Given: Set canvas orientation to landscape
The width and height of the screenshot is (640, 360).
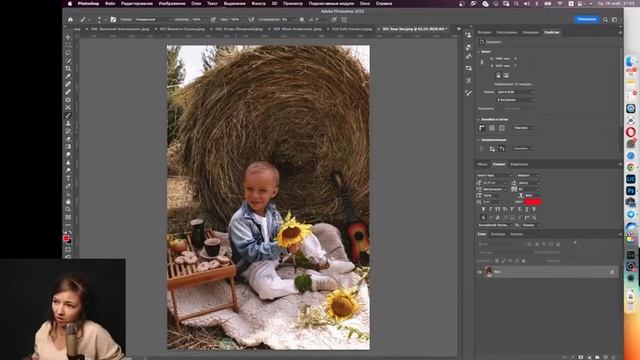Looking at the screenshot, I should 506,76.
